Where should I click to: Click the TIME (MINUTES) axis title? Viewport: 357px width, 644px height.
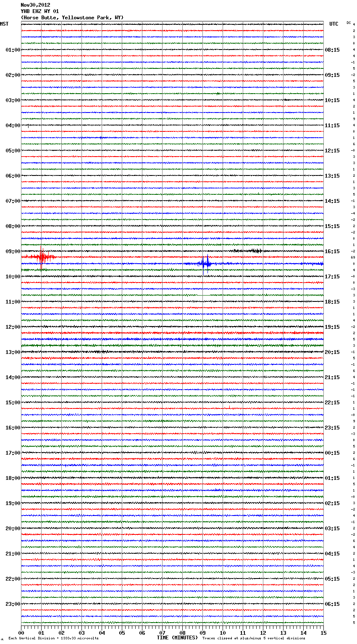point(177,638)
